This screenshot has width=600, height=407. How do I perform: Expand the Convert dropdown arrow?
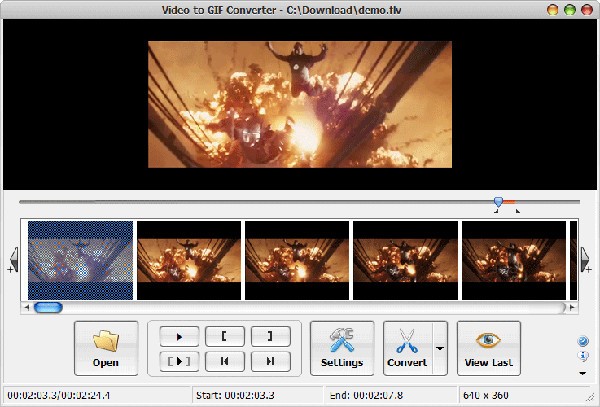coord(439,349)
